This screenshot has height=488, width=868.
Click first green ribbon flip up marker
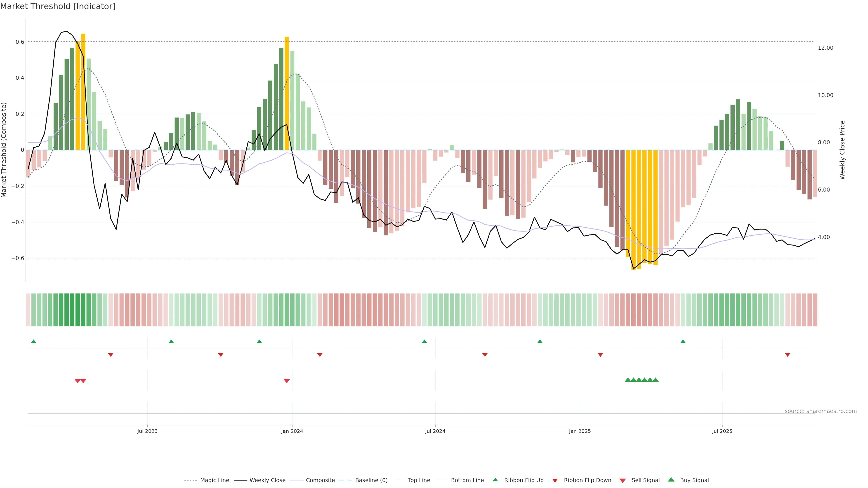pyautogui.click(x=33, y=342)
